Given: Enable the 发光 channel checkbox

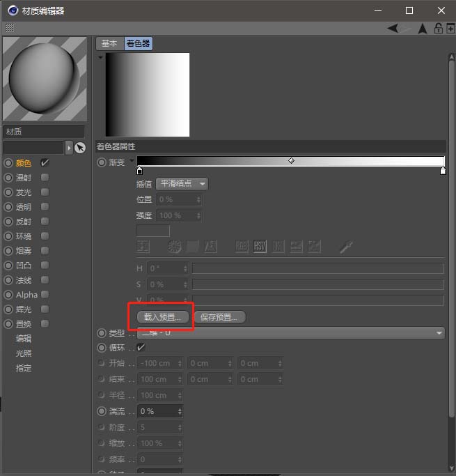Looking at the screenshot, I should (x=45, y=192).
